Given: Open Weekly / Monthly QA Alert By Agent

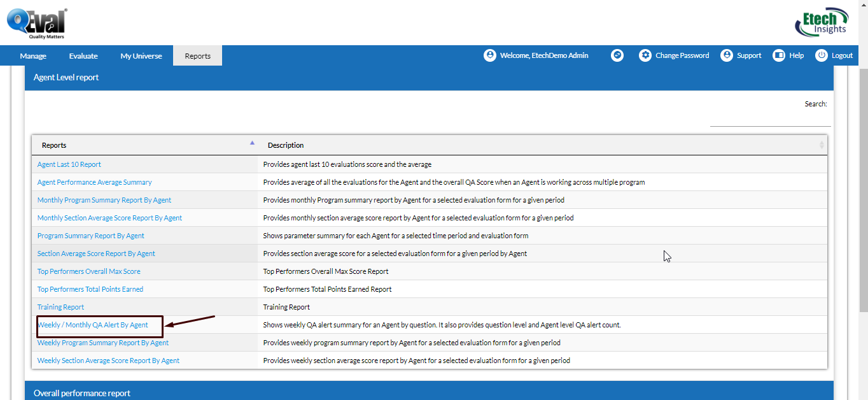Looking at the screenshot, I should 93,325.
